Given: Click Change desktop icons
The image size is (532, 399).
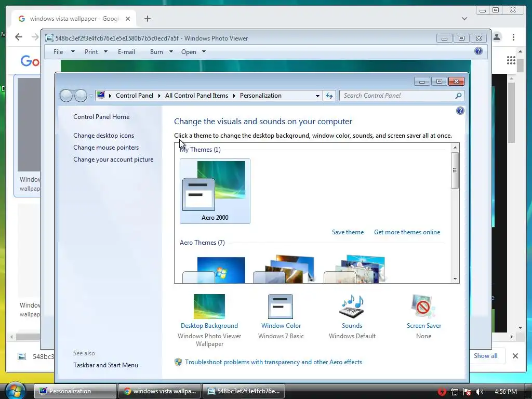Looking at the screenshot, I should (x=103, y=136).
